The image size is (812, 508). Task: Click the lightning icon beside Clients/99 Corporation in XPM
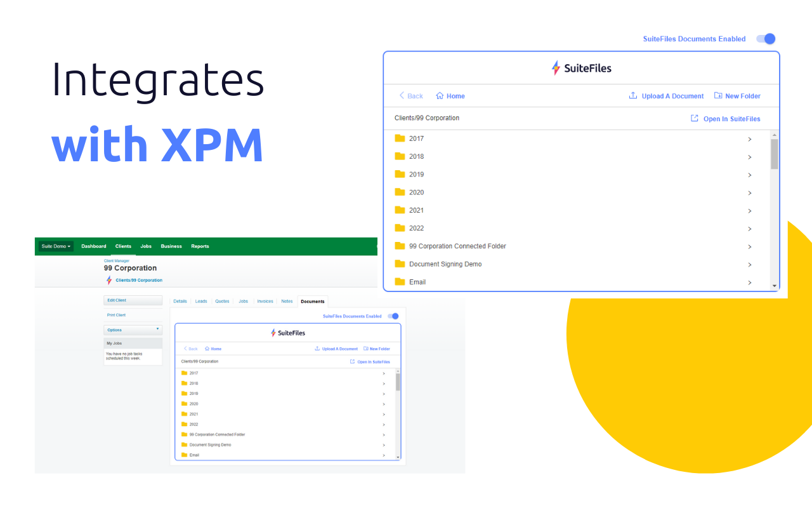coord(109,280)
